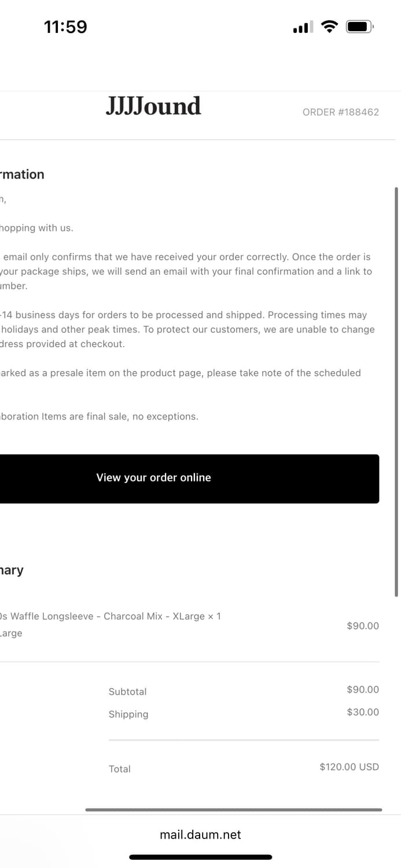Click the JJJound logo

pyautogui.click(x=153, y=106)
